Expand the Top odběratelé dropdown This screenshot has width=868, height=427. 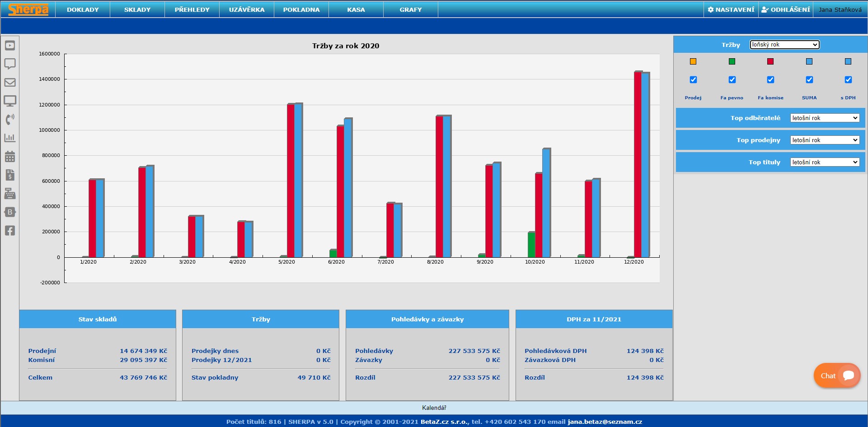pyautogui.click(x=825, y=118)
